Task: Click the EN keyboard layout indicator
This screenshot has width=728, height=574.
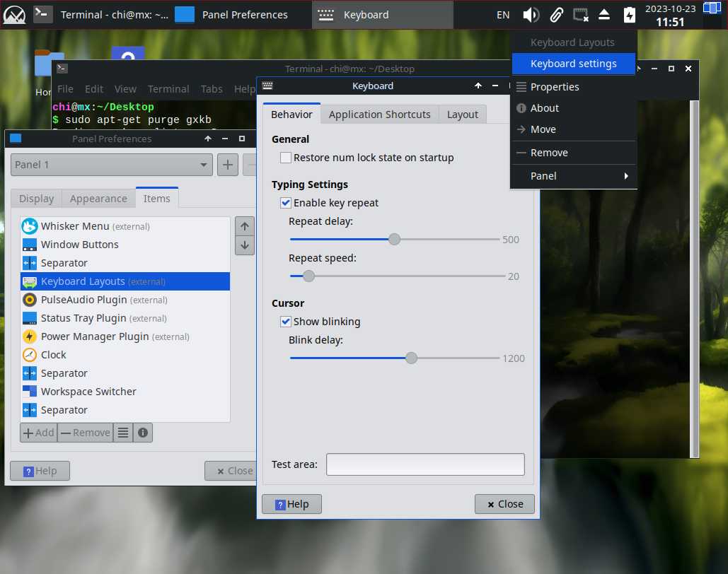Action: tap(503, 15)
